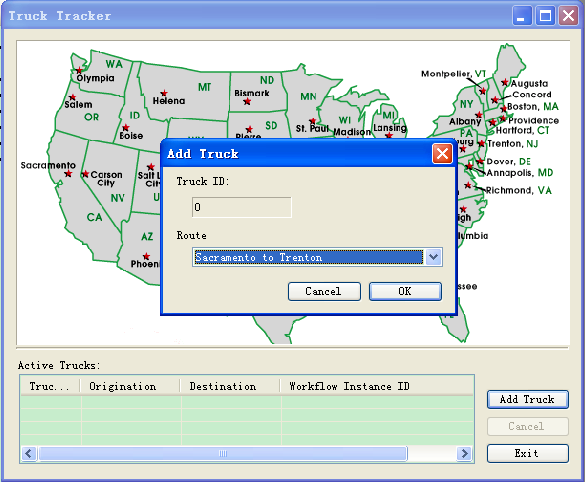
Task: Click the Salem star marker
Action: click(72, 97)
